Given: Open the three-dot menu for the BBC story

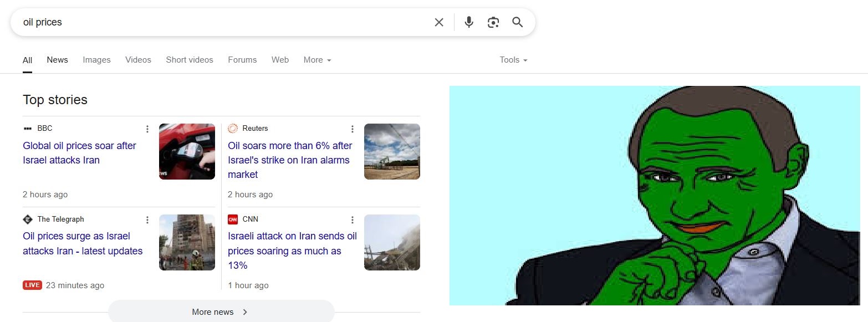Looking at the screenshot, I should pyautogui.click(x=147, y=129).
